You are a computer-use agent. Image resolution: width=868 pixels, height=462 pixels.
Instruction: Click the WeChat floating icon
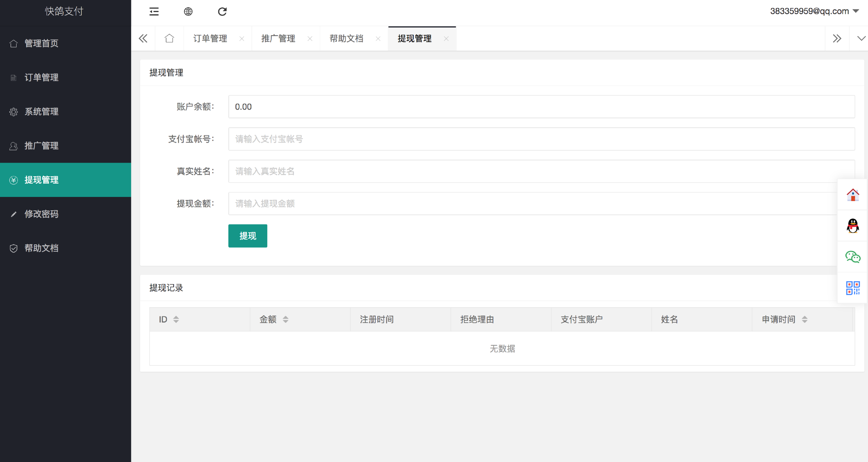[x=853, y=257]
